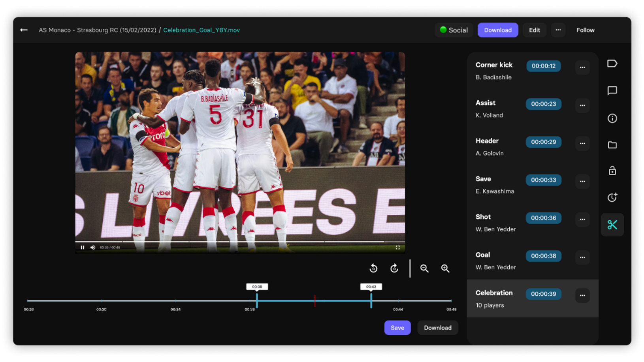Mute the video volume
Screen dimensions: 644x362
93,248
